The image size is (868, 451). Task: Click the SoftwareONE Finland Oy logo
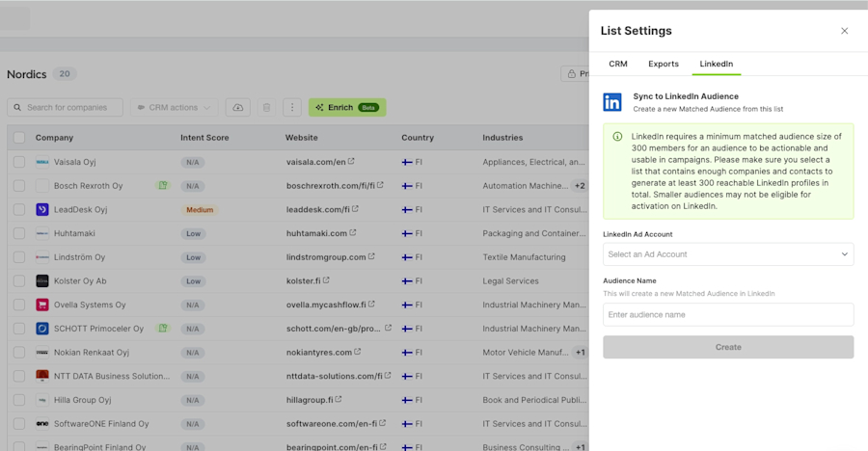pos(42,423)
